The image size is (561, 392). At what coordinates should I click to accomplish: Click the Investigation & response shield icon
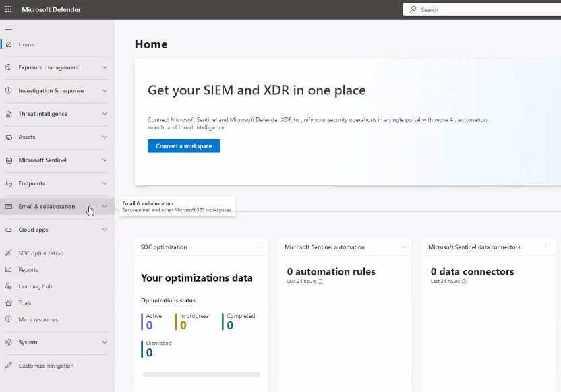(x=8, y=90)
